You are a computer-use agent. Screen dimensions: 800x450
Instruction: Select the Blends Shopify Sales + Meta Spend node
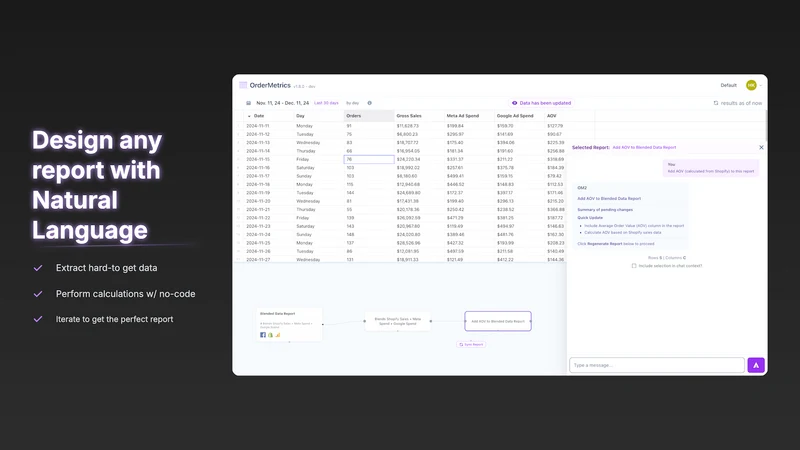(398, 321)
